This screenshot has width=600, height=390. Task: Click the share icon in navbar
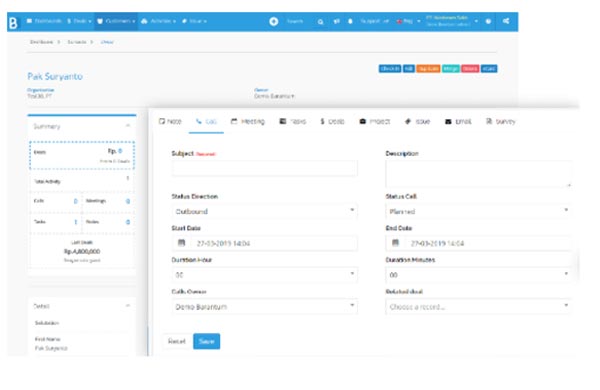coord(506,21)
